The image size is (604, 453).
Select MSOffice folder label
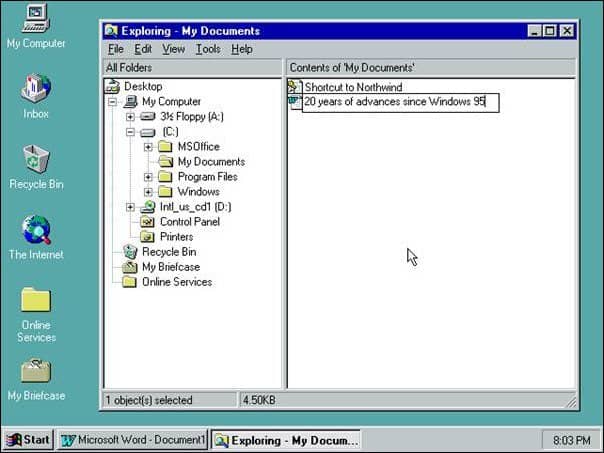[x=198, y=147]
